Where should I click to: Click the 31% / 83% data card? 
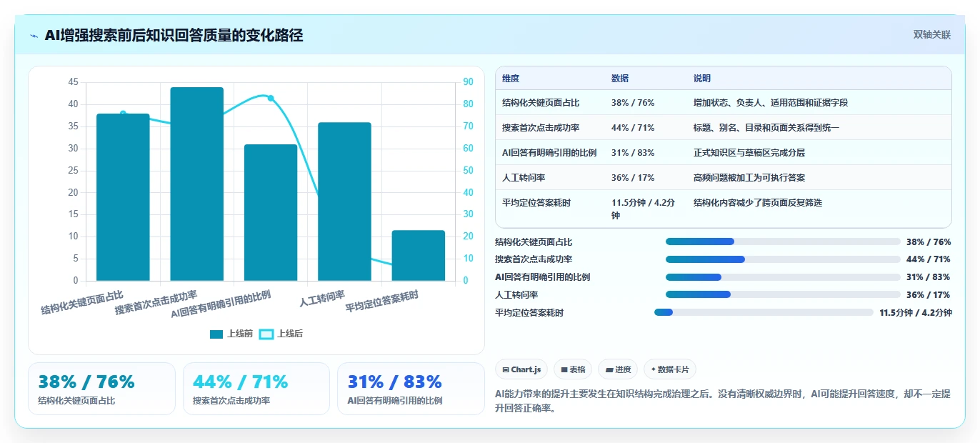[411, 389]
